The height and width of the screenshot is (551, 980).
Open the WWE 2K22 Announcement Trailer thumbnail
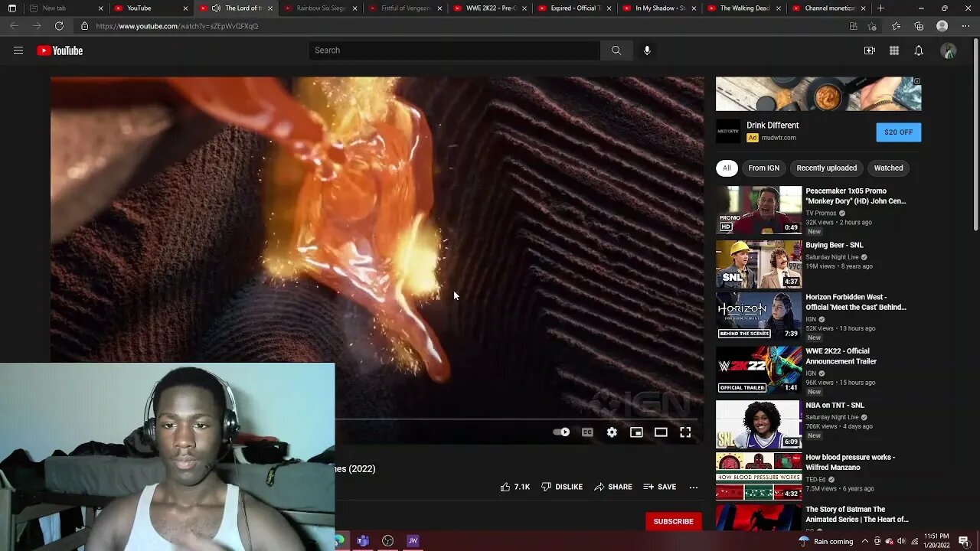[x=759, y=370]
